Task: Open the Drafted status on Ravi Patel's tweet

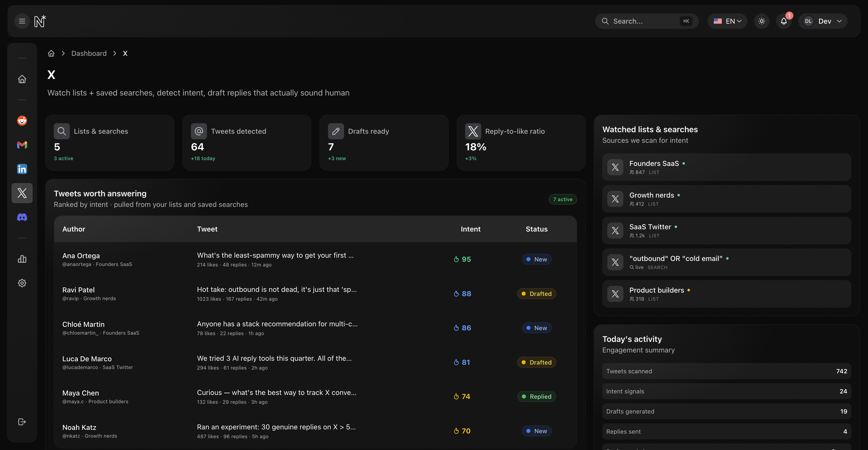Action: pos(536,293)
